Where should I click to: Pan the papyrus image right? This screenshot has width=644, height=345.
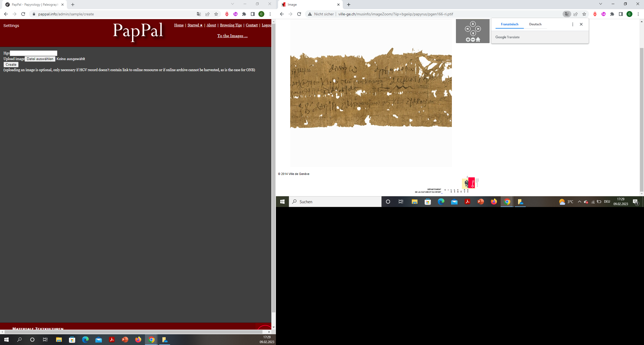[x=478, y=29]
